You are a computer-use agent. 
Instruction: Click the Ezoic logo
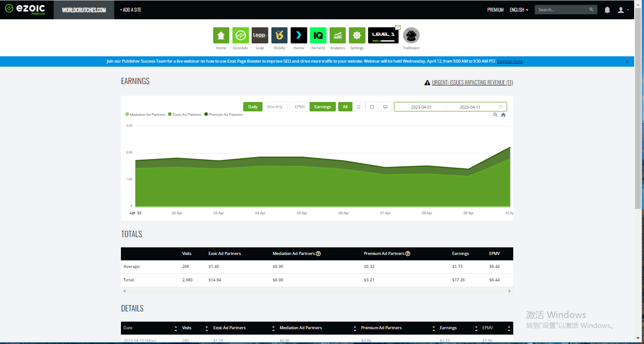pyautogui.click(x=25, y=9)
